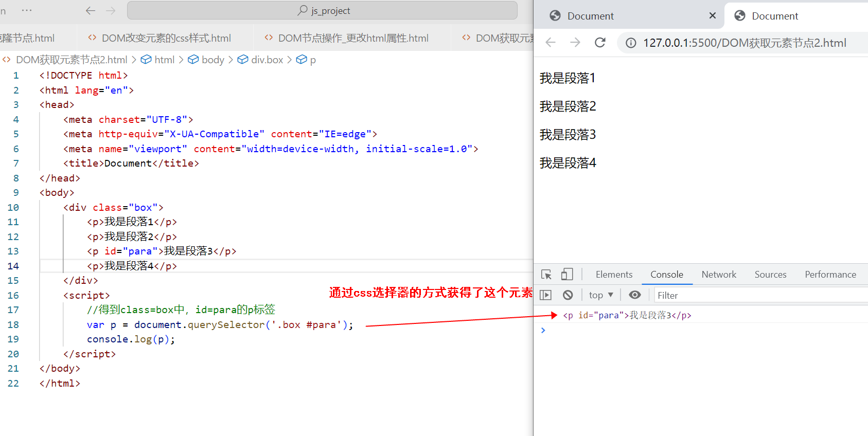Select p element in breadcrumb
This screenshot has height=436, width=868.
(307, 60)
